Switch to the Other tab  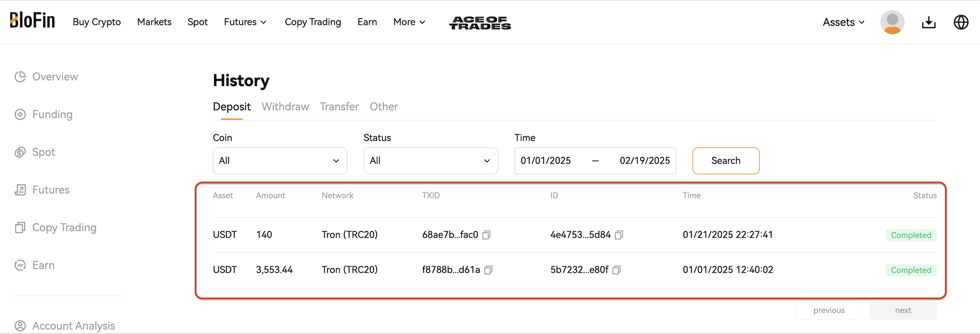[384, 107]
